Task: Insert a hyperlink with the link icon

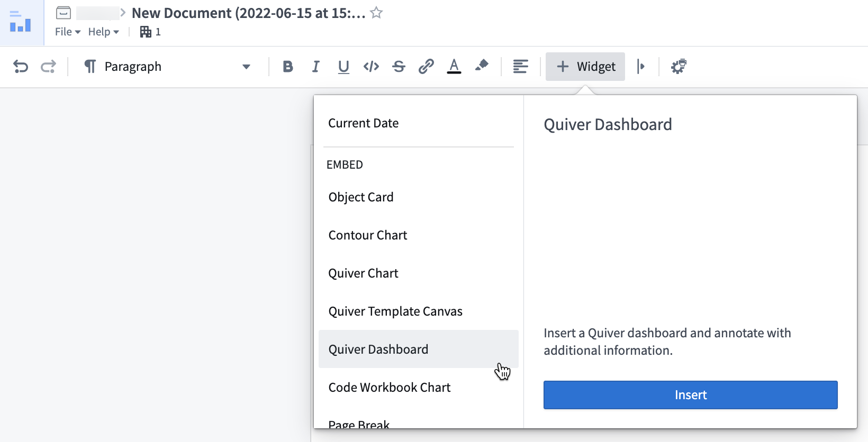Action: tap(426, 67)
